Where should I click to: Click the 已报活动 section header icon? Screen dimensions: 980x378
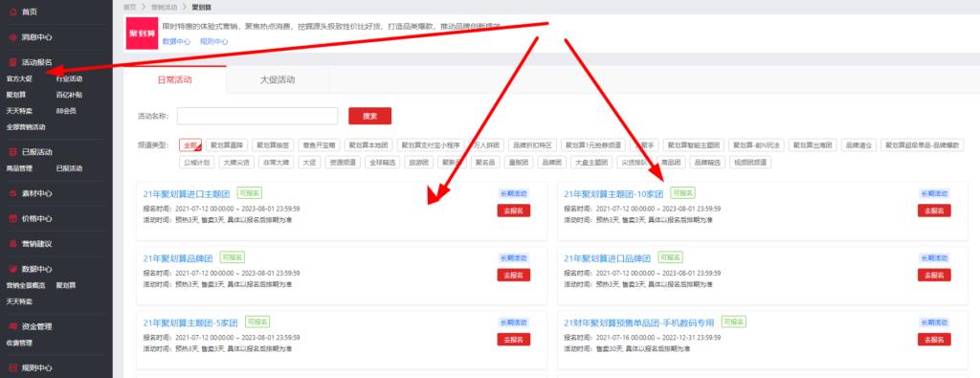coord(13,152)
